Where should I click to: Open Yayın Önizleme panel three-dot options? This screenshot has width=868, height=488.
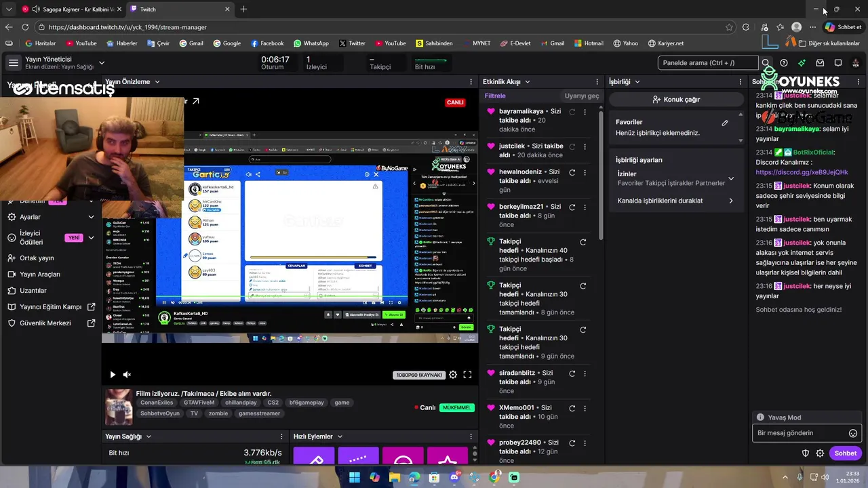[x=471, y=82]
